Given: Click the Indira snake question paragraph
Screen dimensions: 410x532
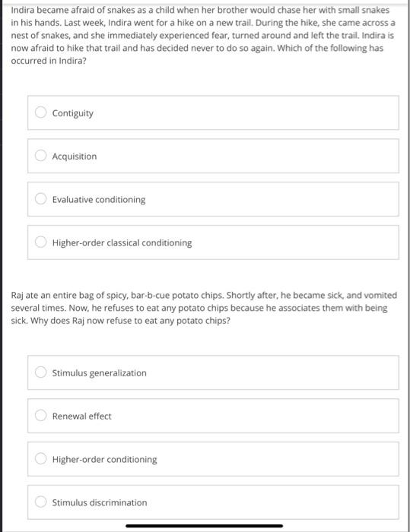Looking at the screenshot, I should point(203,35).
